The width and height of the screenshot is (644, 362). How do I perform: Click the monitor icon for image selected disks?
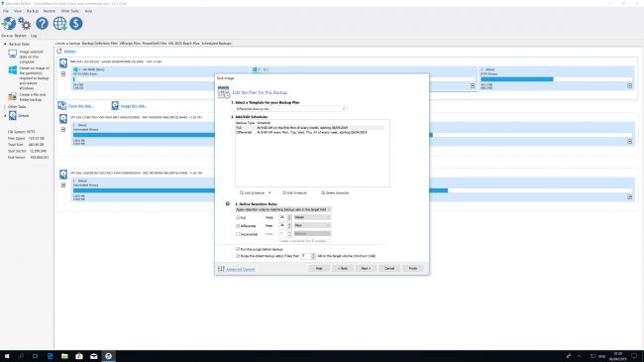point(13,54)
